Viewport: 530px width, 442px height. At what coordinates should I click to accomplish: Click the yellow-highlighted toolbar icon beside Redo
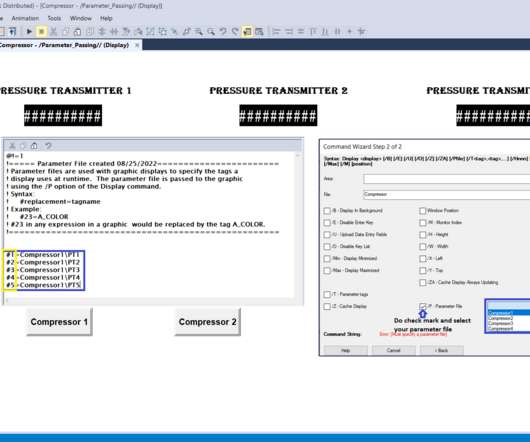(x=247, y=31)
